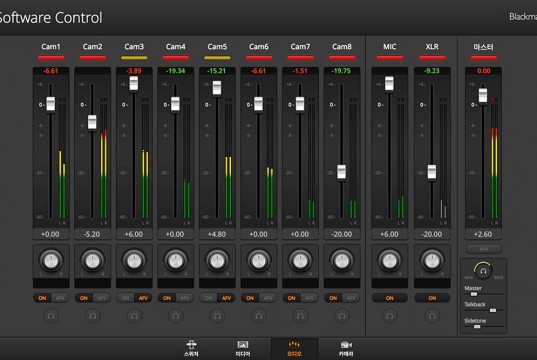Solo Cam2 with its headphone icon

92,315
